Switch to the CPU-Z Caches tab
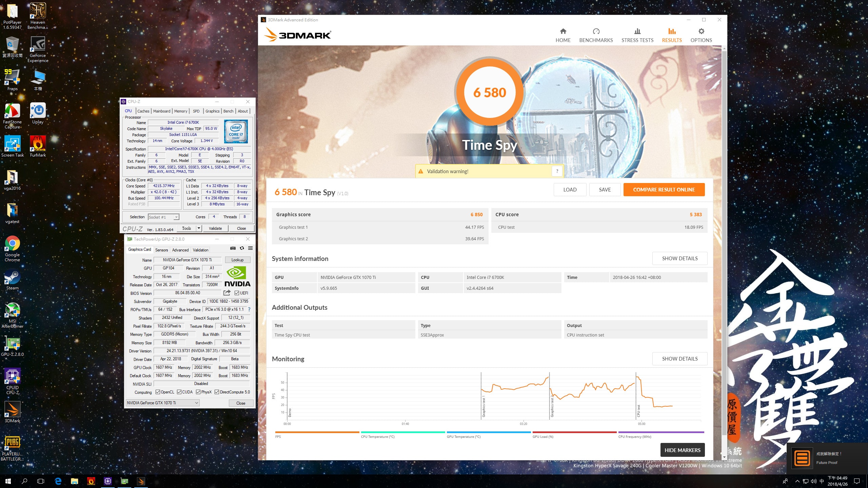This screenshot has height=488, width=868. pyautogui.click(x=143, y=111)
